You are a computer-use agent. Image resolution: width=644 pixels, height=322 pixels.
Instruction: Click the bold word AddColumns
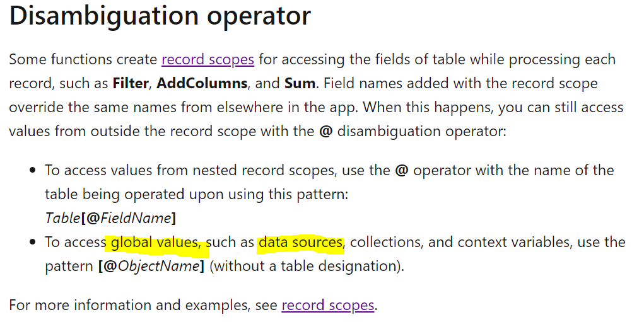202,84
